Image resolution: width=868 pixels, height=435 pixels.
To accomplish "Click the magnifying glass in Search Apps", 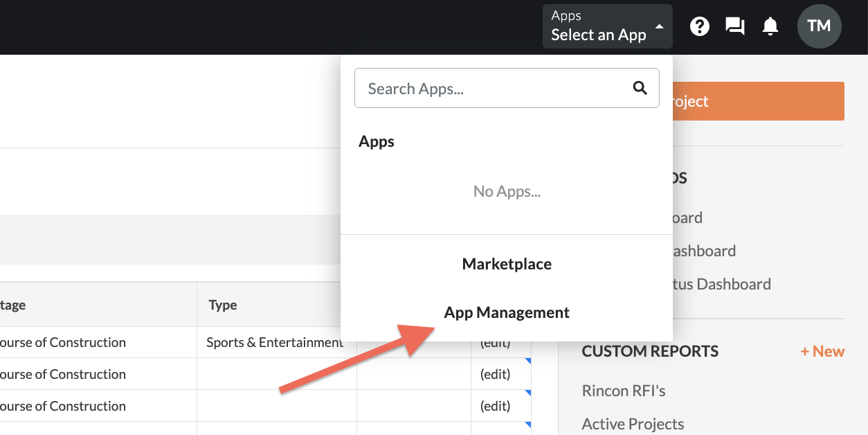I will [639, 88].
